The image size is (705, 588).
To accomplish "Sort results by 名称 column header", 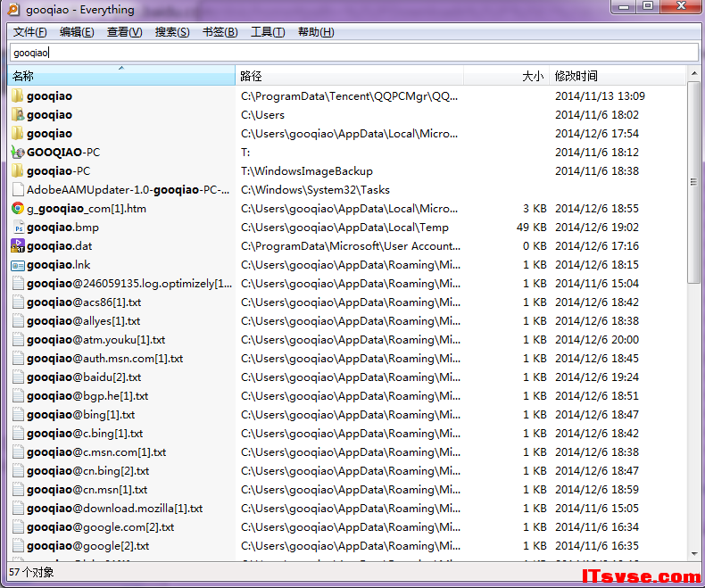I will point(121,76).
